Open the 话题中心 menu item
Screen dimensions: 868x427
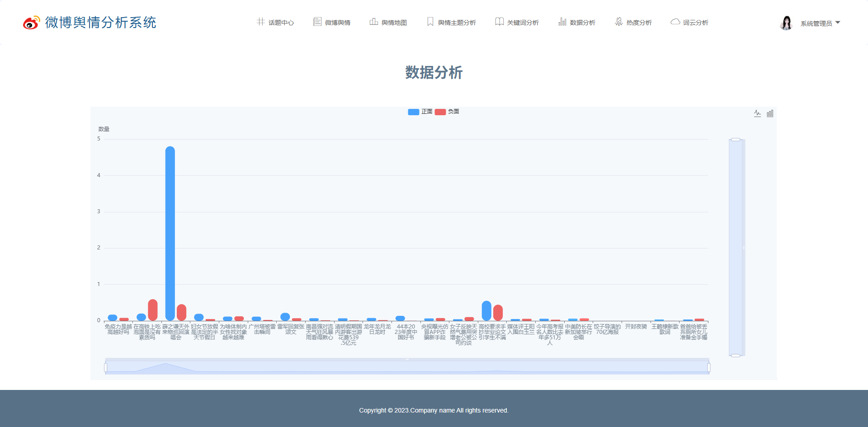point(281,23)
